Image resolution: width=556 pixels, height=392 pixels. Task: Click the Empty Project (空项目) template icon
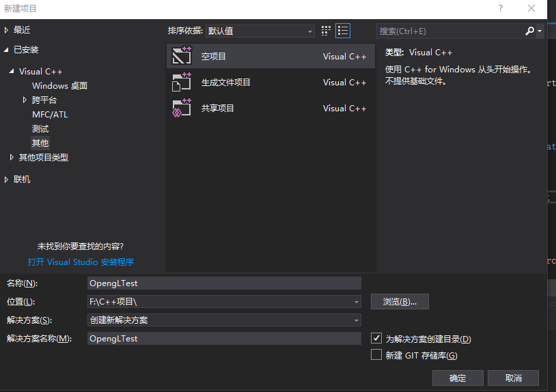(x=182, y=55)
